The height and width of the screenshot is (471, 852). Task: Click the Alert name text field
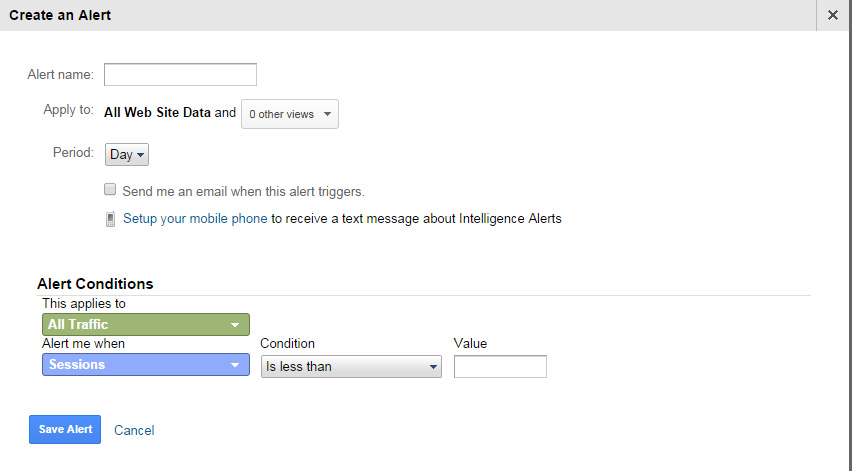(x=180, y=75)
